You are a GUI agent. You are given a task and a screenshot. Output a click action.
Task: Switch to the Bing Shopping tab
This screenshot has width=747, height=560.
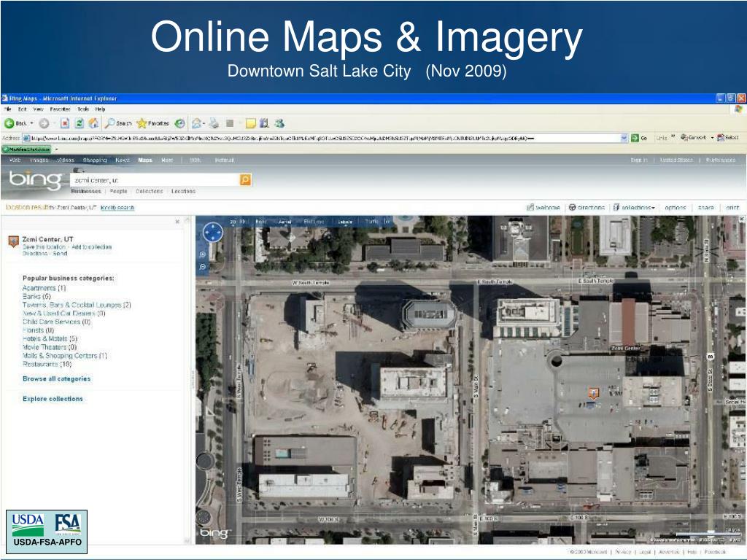click(94, 160)
